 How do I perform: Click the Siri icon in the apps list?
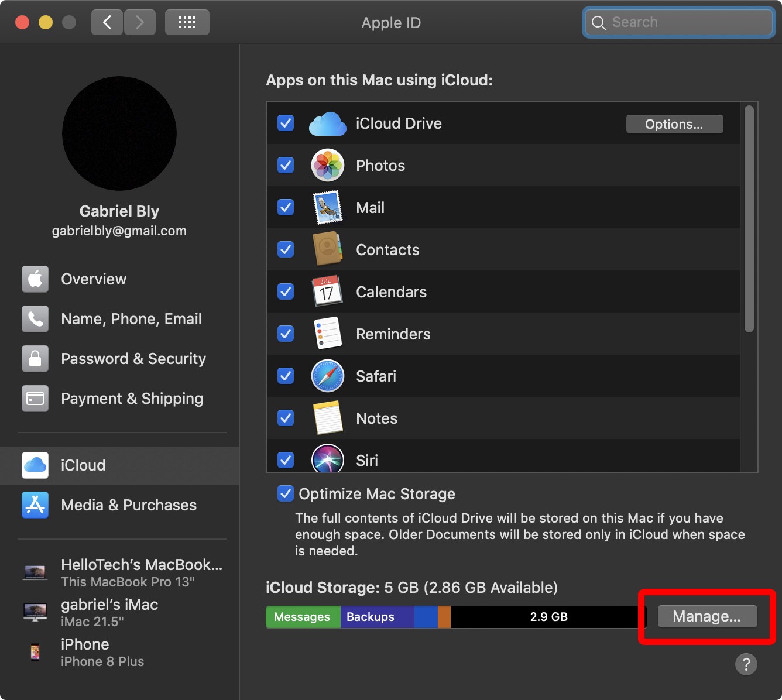pos(327,460)
